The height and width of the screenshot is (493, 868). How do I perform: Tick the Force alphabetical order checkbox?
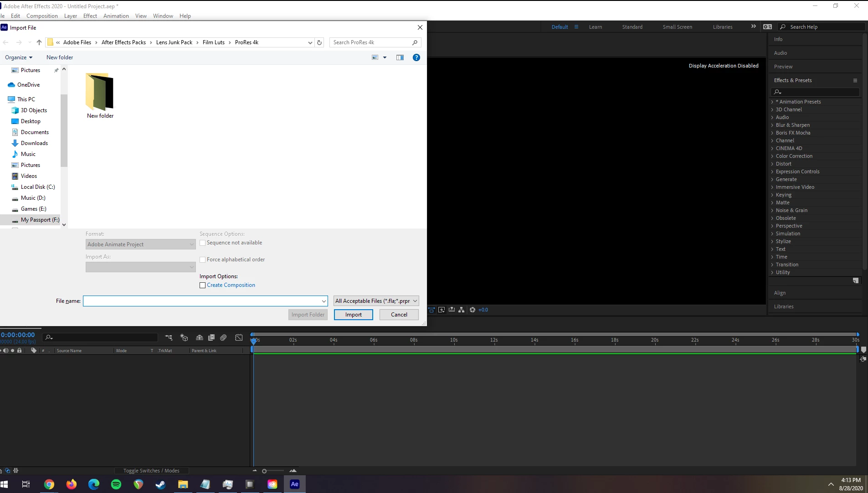203,260
